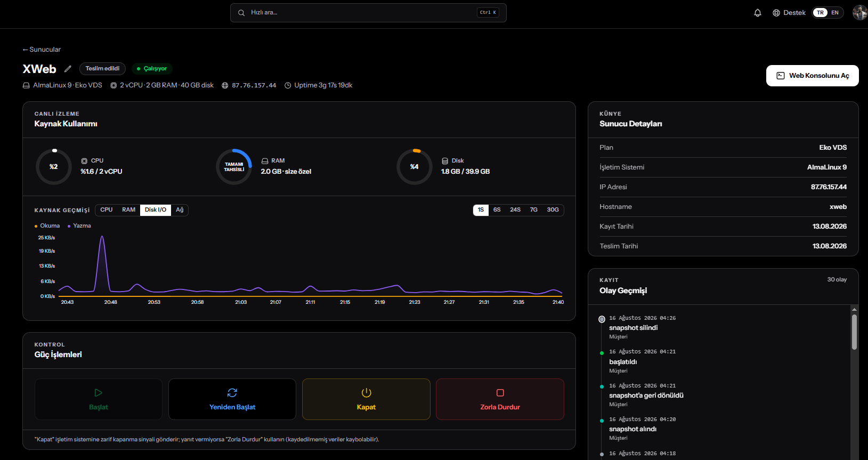Click the Başlat play icon

click(99, 393)
